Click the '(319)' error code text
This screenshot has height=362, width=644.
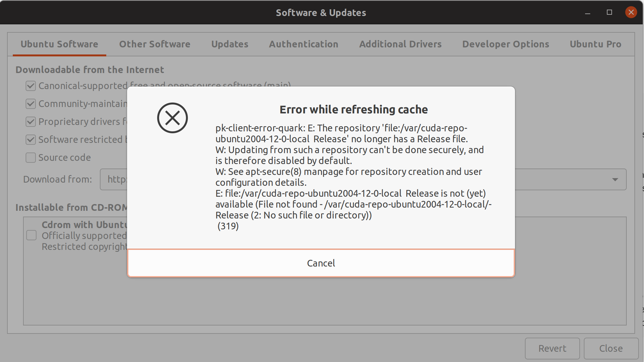click(228, 226)
